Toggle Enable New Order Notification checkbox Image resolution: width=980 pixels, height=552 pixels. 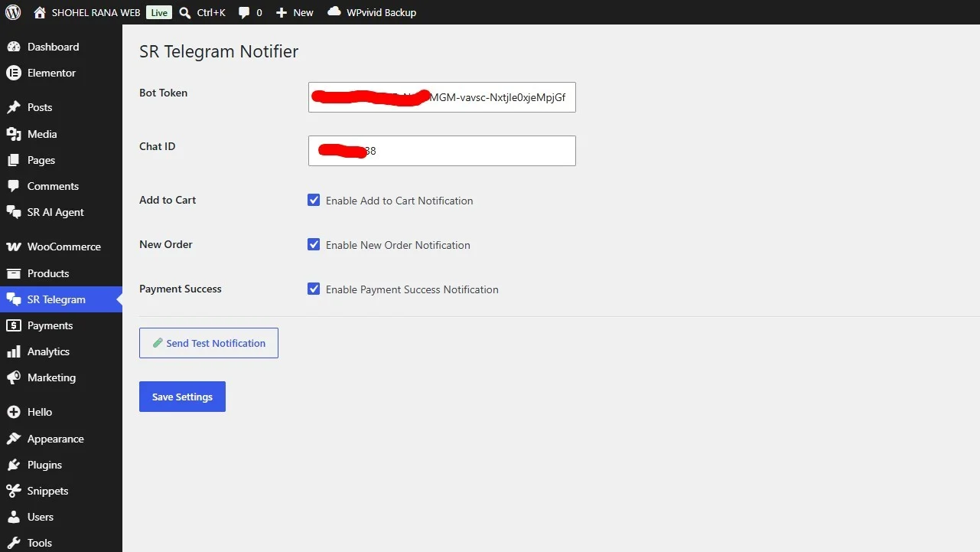pos(314,244)
